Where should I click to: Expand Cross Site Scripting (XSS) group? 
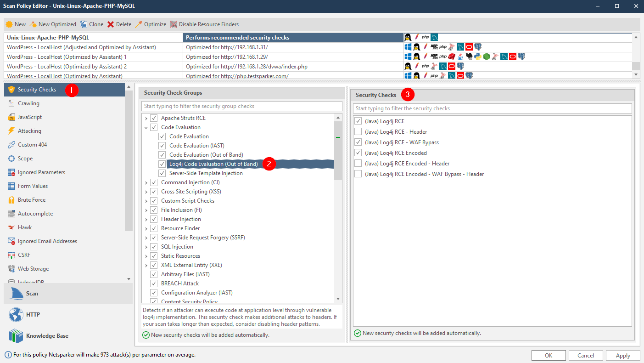pos(146,192)
